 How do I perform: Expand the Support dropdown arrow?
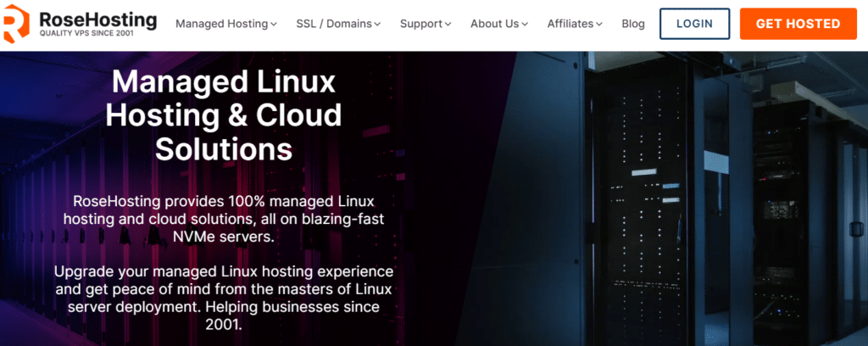[448, 25]
